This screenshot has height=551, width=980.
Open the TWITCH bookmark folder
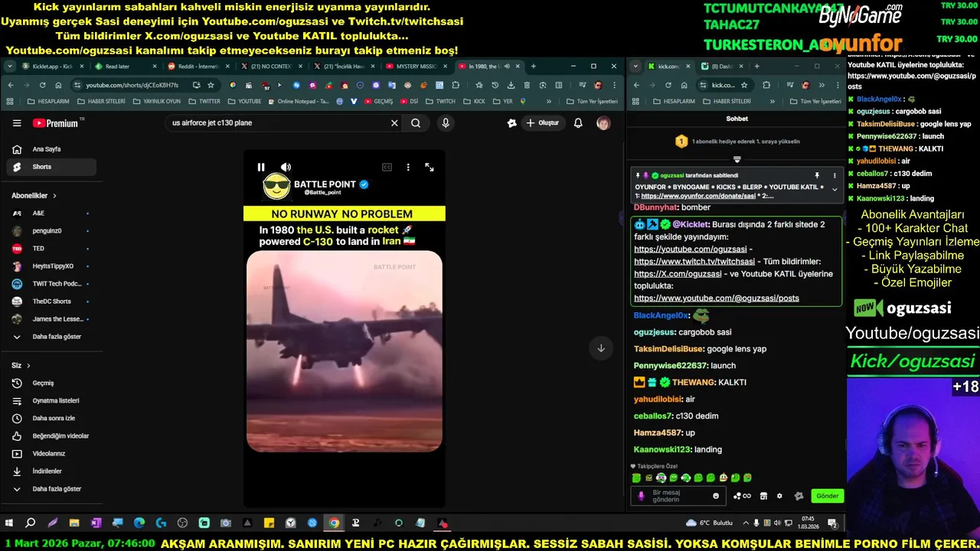tap(441, 101)
